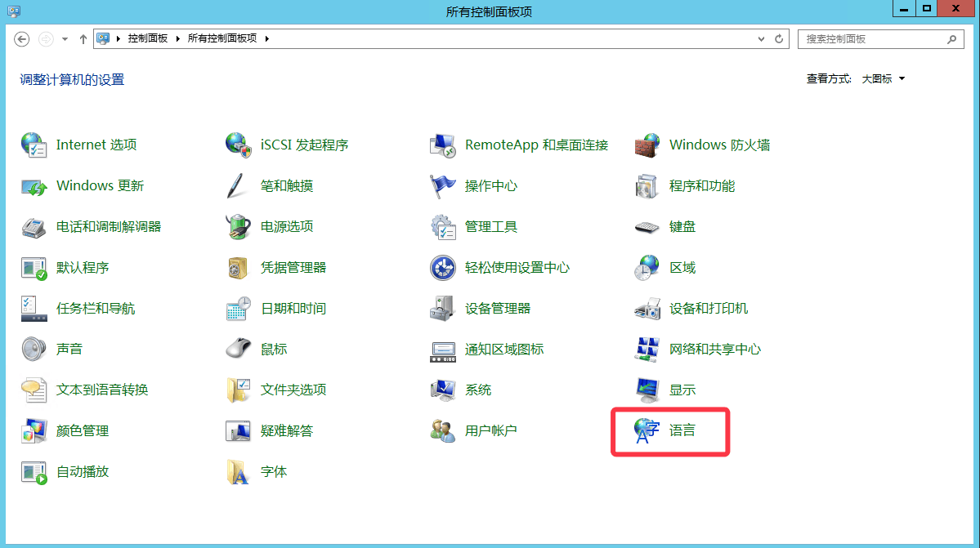The image size is (980, 548).
Task: Click the 查看方式 label text
Action: [829, 78]
